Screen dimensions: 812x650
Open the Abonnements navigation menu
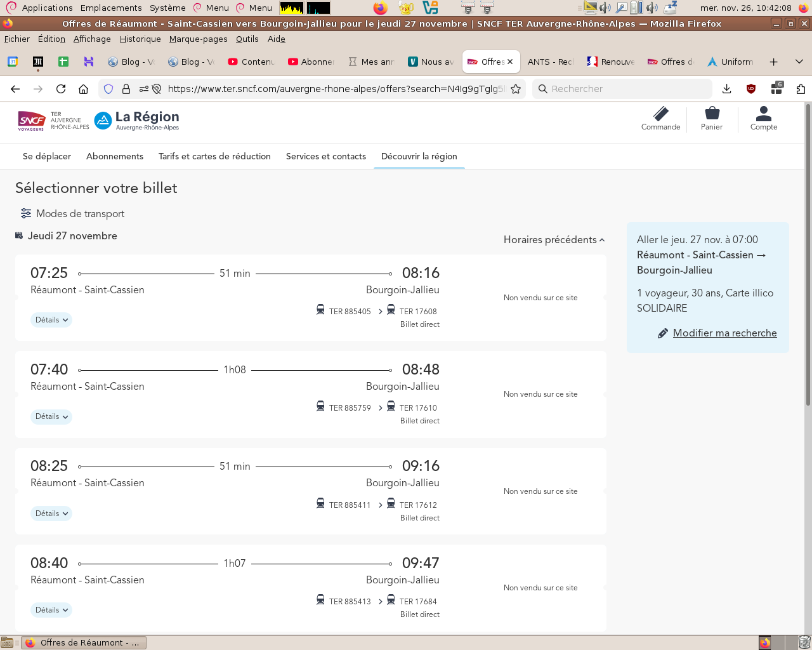point(115,157)
